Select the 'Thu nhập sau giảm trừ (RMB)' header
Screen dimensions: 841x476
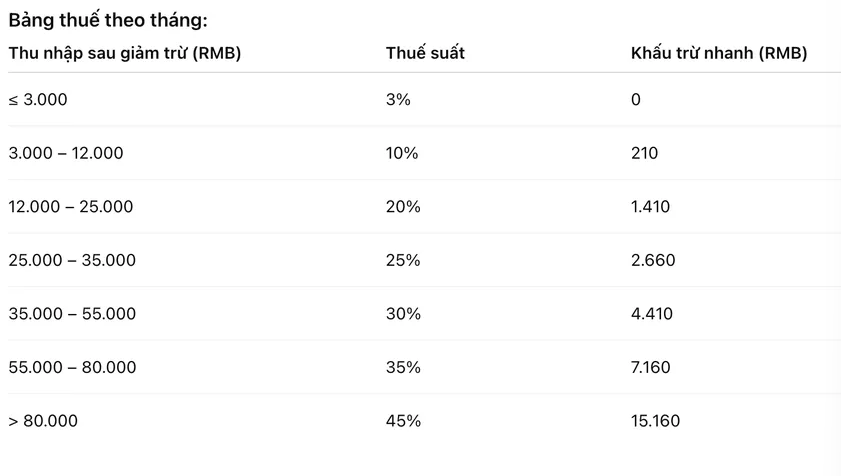(125, 53)
